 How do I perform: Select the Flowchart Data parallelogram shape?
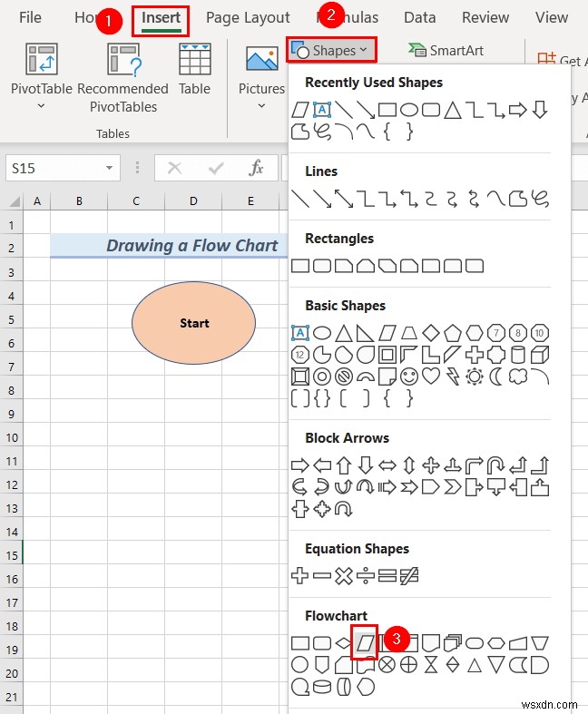[x=366, y=643]
